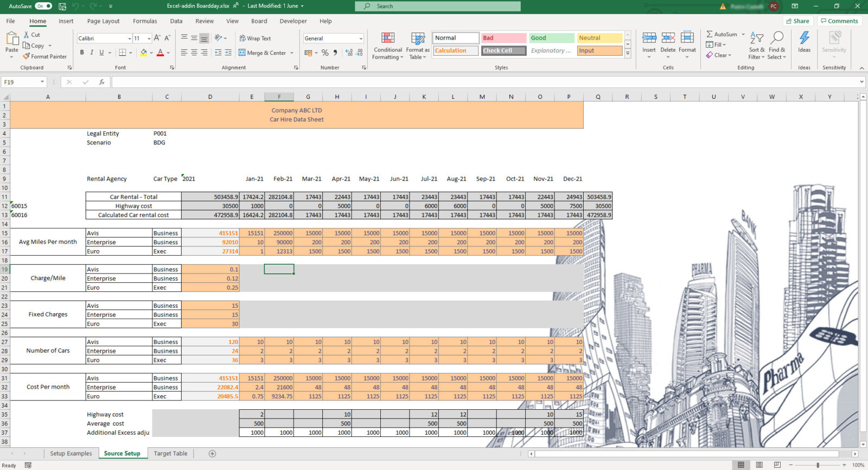Click the Format as Table icon
The width and height of the screenshot is (868, 470).
417,39
